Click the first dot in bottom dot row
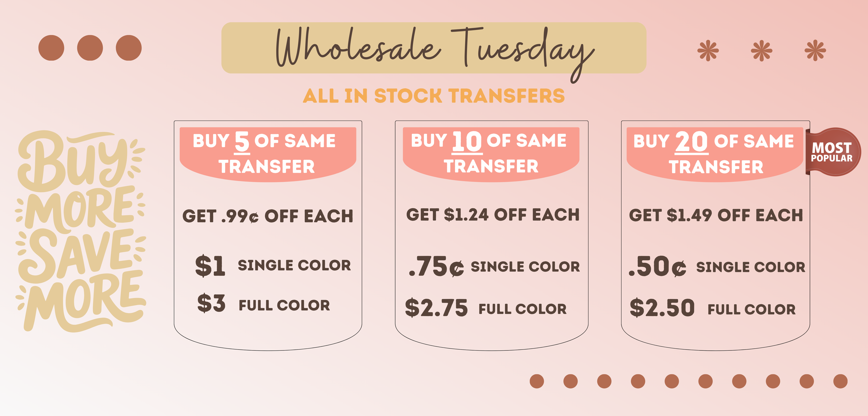This screenshot has width=868, height=416. point(537,381)
